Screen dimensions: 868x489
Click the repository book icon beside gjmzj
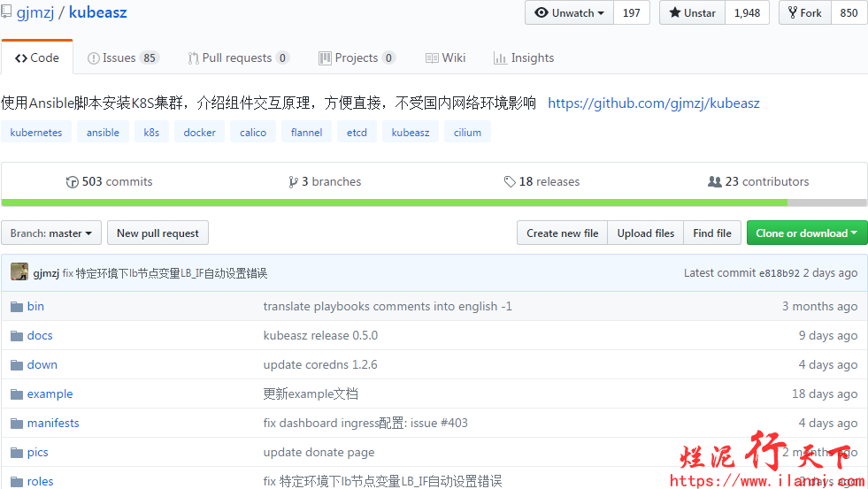pos(6,13)
